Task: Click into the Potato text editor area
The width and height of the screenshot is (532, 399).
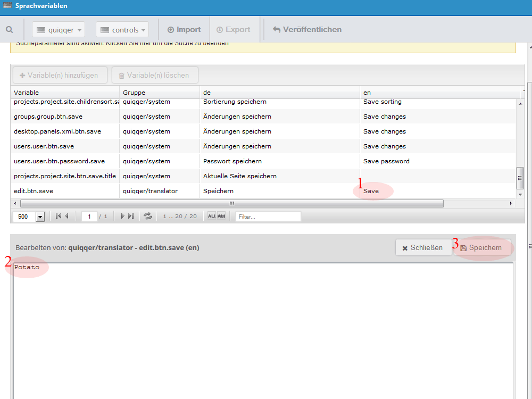Action: tap(263, 331)
